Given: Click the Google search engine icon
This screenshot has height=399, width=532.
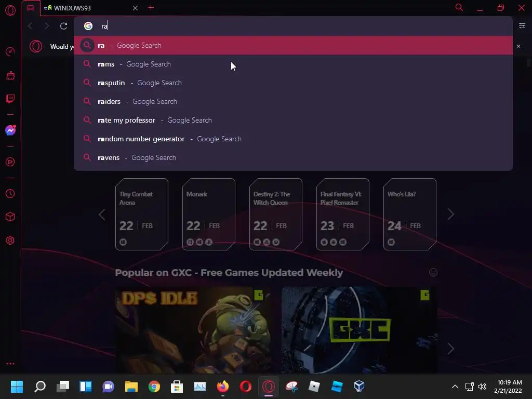Looking at the screenshot, I should click(88, 26).
